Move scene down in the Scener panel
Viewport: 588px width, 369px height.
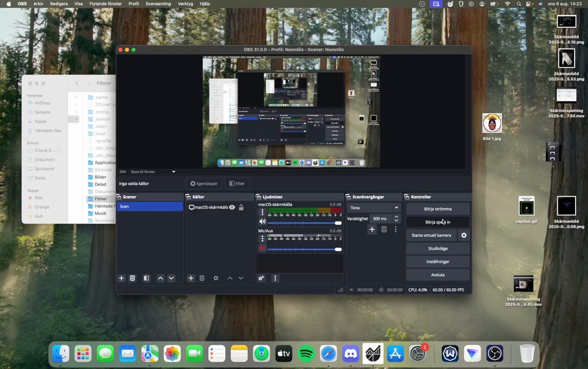point(172,278)
